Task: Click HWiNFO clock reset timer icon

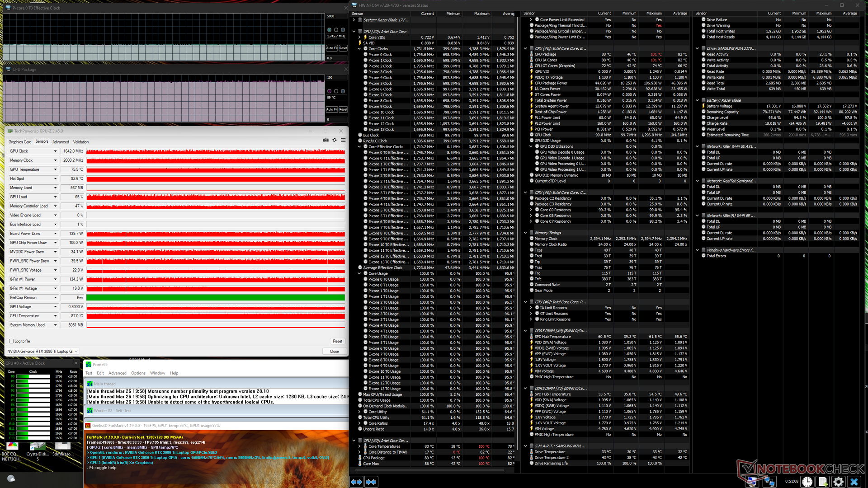Action: (x=807, y=482)
